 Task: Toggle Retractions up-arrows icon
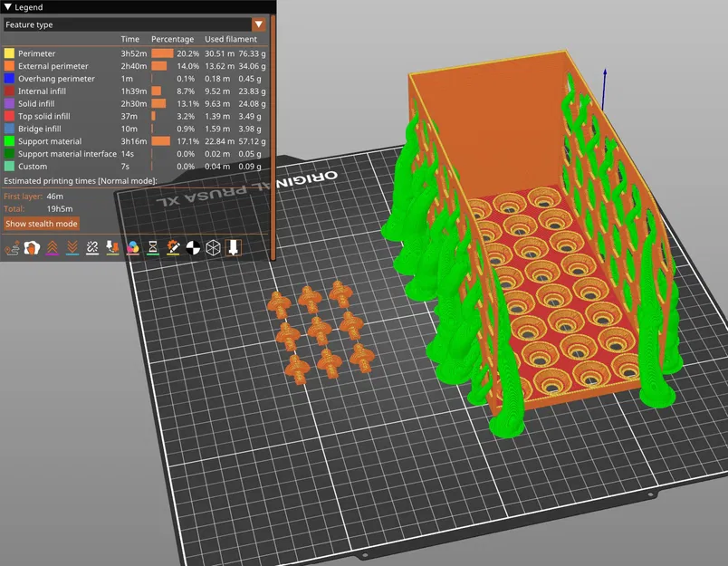[x=52, y=248]
